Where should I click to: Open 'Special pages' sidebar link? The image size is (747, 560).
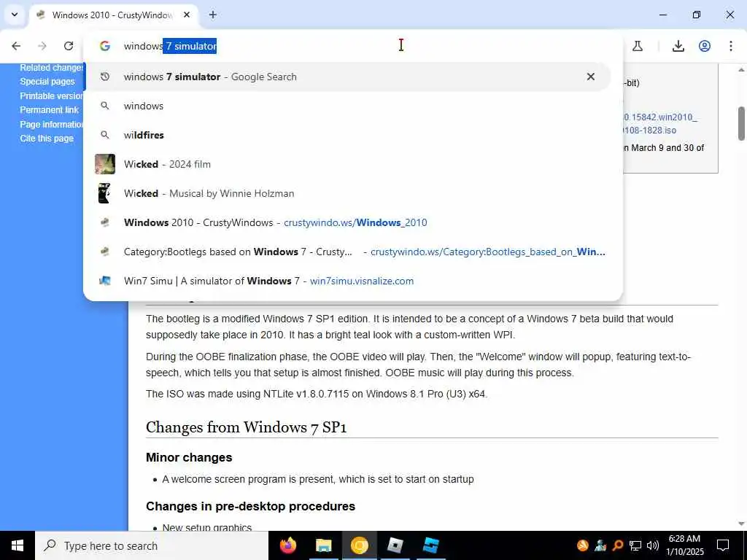47,82
